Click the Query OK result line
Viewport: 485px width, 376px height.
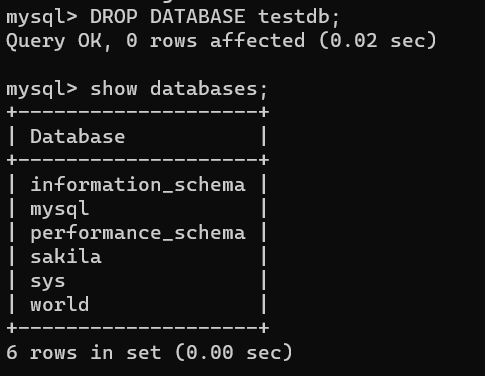tap(221, 41)
